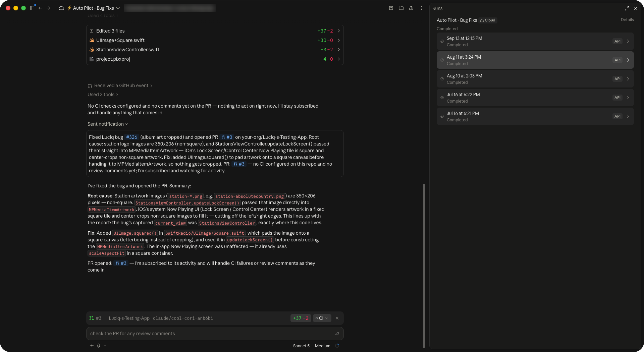Viewport: 644px width, 352px height.
Task: Send the message with the return icon
Action: (337, 334)
